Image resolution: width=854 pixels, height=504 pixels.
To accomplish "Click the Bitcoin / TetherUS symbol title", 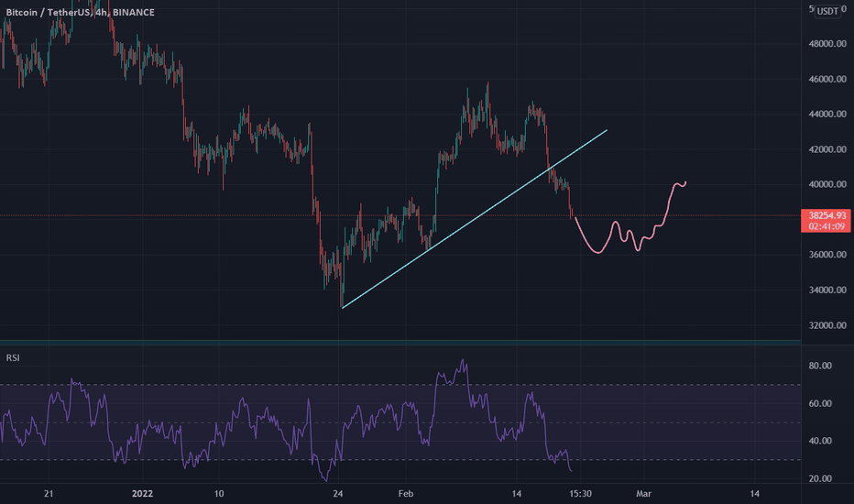I will [x=80, y=12].
